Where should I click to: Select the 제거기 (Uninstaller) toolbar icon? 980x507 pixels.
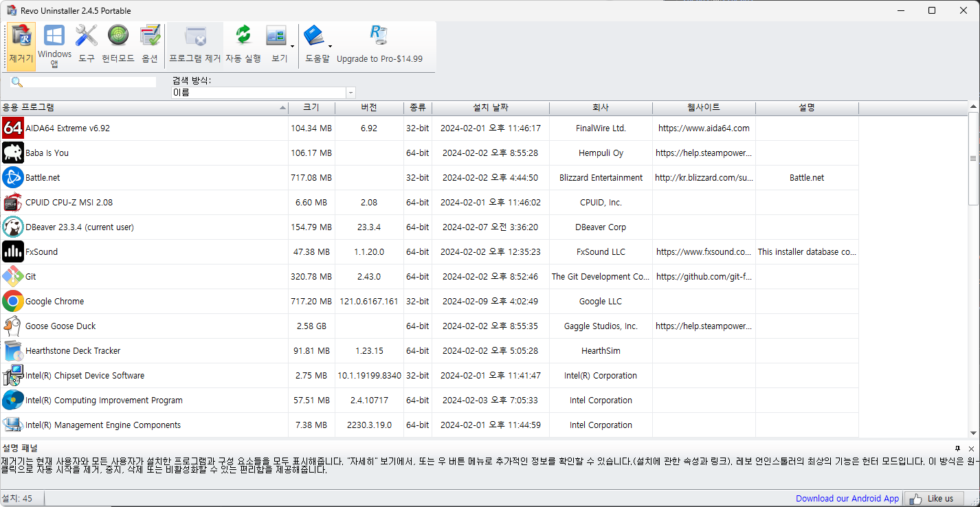pos(21,46)
